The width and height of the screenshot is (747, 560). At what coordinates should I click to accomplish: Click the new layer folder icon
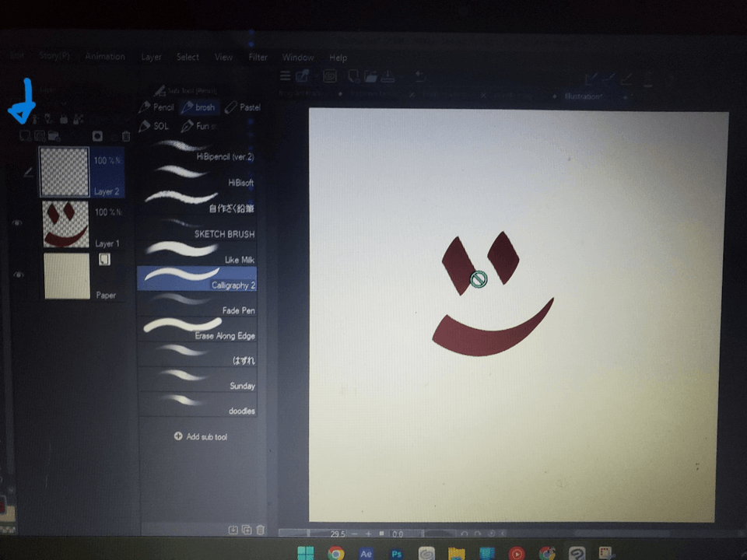(x=54, y=136)
